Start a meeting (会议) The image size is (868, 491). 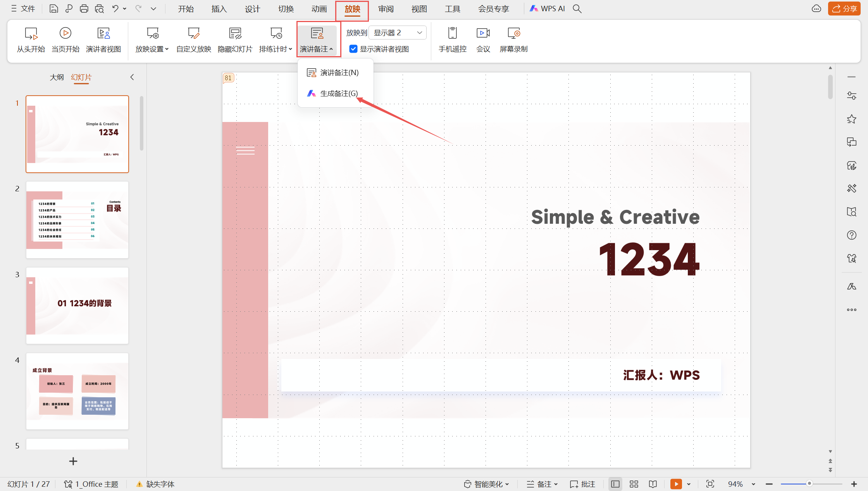483,39
